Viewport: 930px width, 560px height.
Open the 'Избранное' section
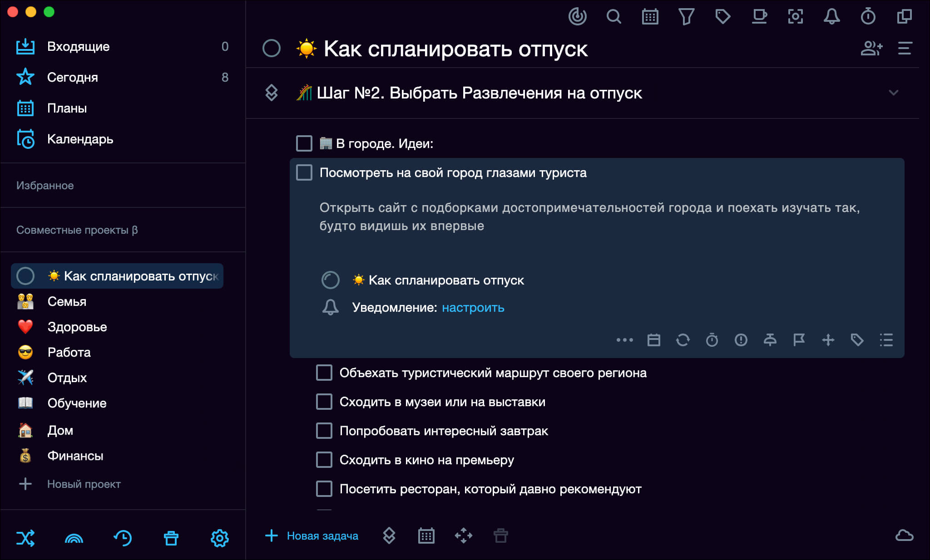click(45, 186)
